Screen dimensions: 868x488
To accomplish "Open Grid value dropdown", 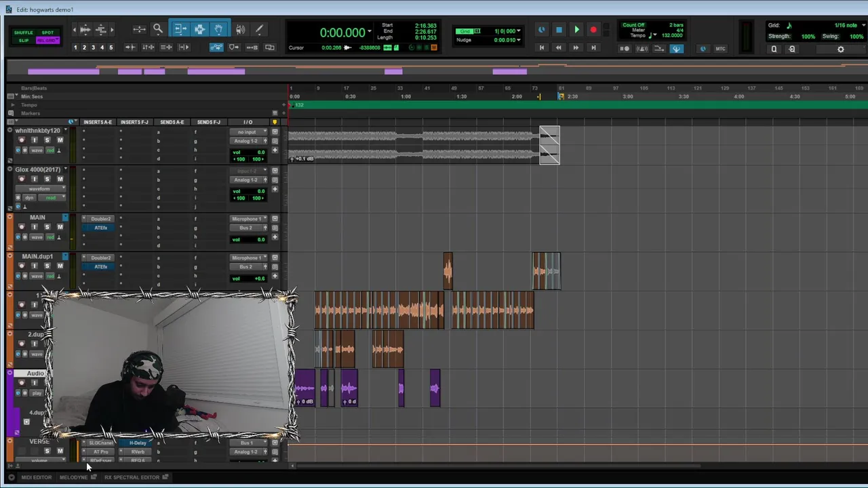I will [519, 31].
